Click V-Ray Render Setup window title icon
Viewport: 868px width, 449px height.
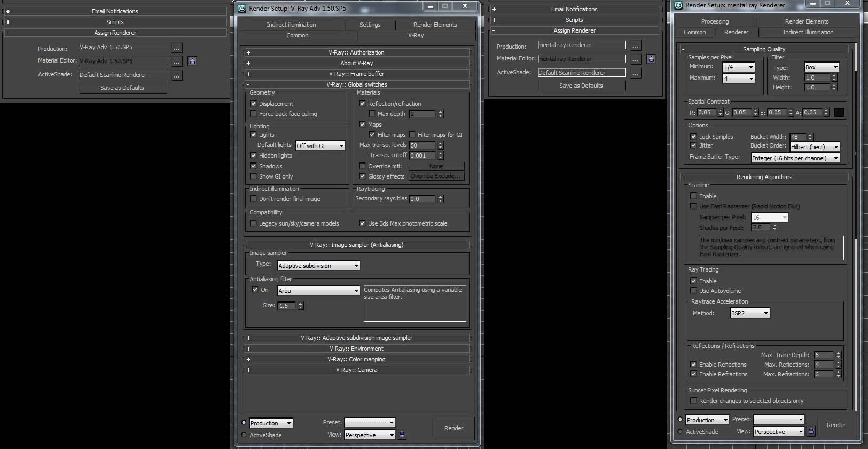click(x=242, y=8)
